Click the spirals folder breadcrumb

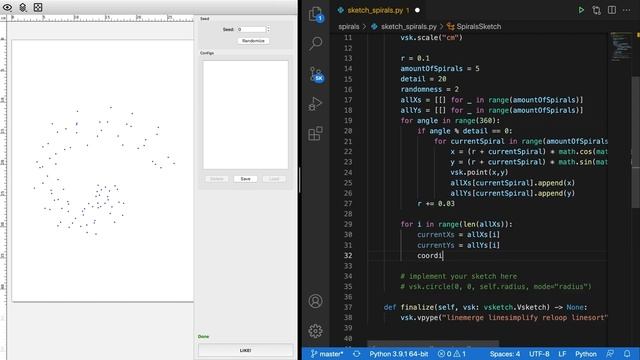349,27
